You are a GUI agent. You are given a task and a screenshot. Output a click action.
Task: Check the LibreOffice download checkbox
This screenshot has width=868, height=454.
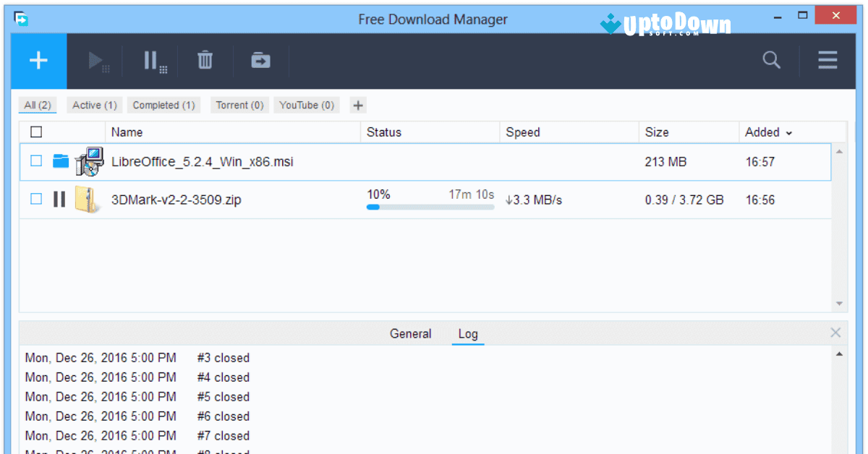click(x=35, y=160)
